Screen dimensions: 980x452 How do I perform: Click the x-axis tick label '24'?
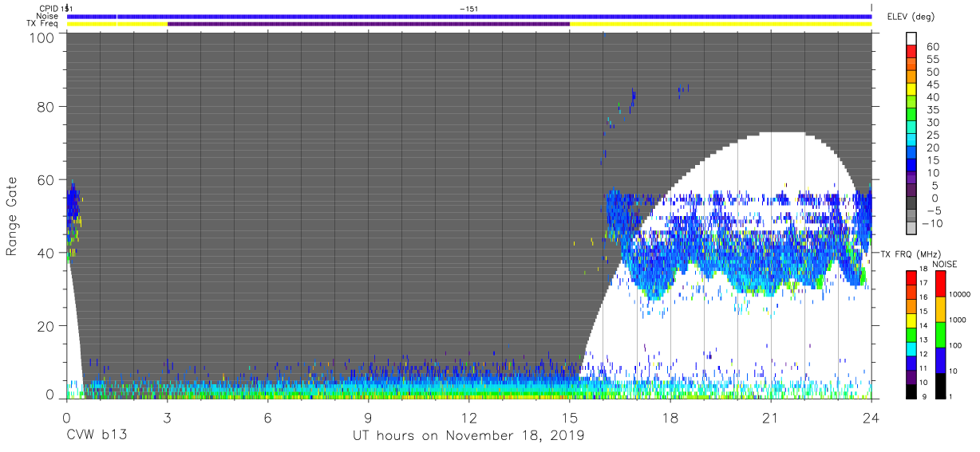click(x=871, y=419)
